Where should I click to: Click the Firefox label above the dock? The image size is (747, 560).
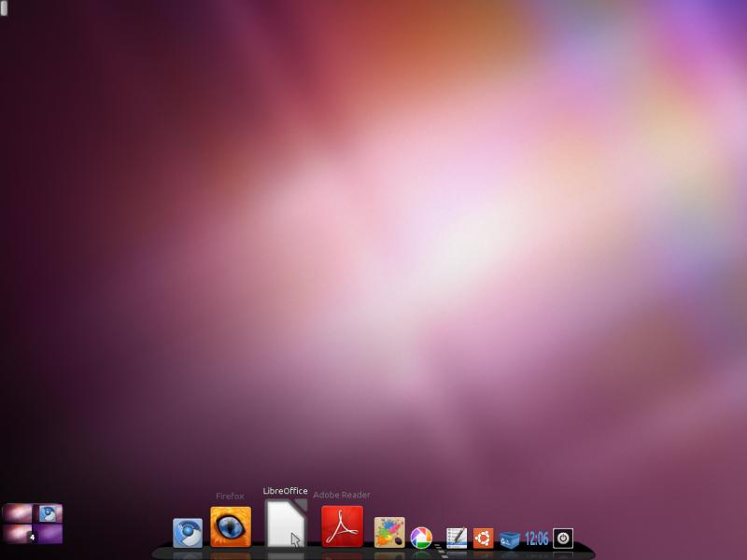230,497
